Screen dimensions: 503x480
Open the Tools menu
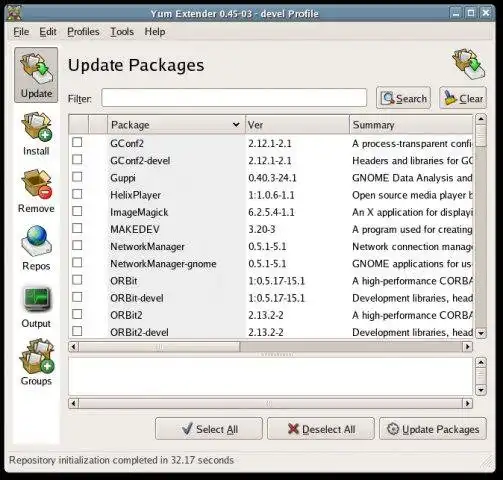point(122,32)
